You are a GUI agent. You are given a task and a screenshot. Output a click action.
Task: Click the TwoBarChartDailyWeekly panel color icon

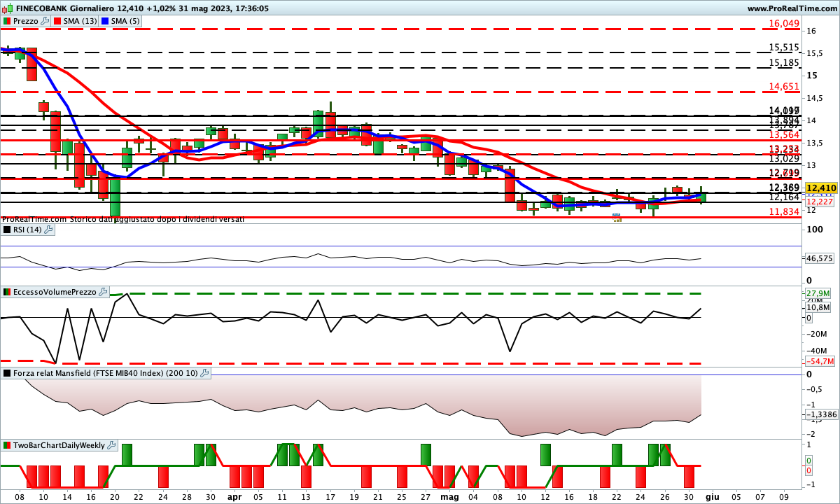(6, 444)
